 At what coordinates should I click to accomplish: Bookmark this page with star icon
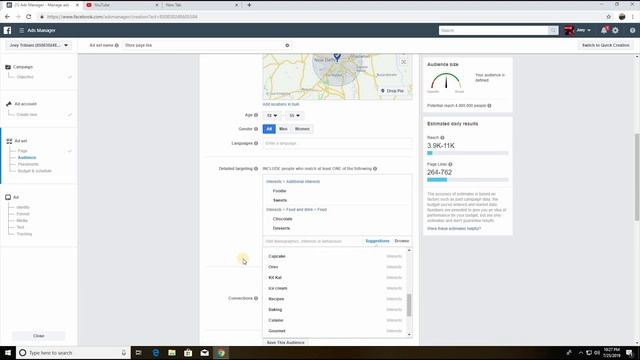tap(609, 17)
